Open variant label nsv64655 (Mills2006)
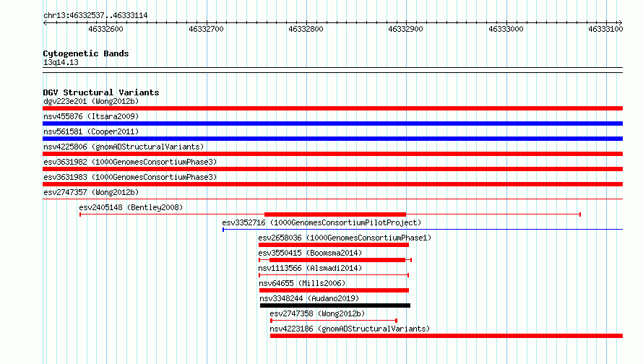643x364 pixels. point(302,283)
